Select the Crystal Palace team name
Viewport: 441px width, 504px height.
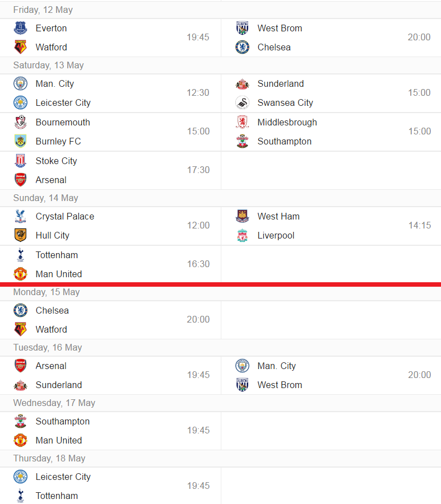pyautogui.click(x=64, y=216)
